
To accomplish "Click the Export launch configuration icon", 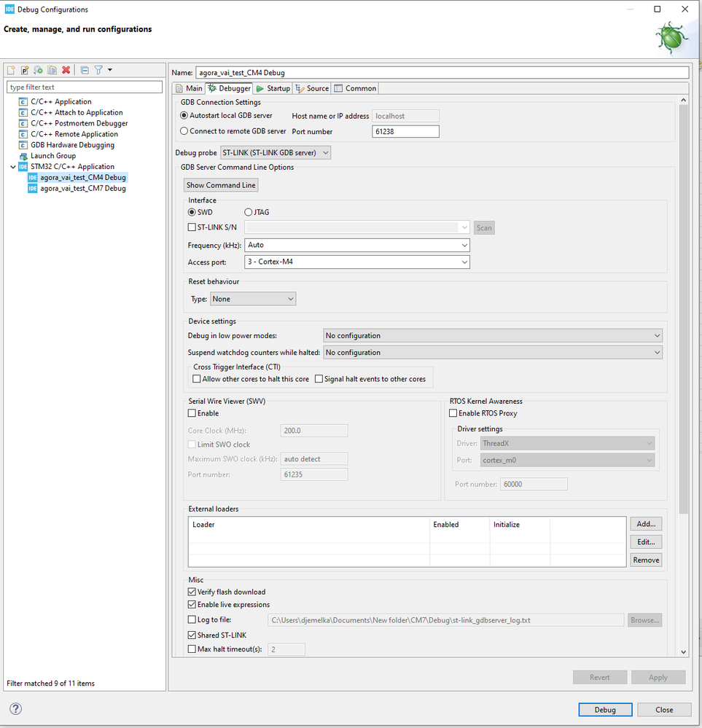I will tap(38, 70).
